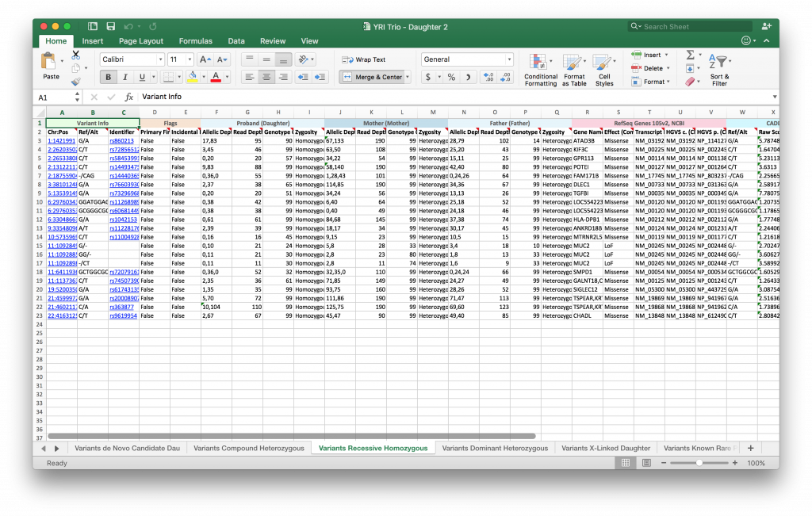
Task: Decrease indent icon
Action: tap(303, 77)
